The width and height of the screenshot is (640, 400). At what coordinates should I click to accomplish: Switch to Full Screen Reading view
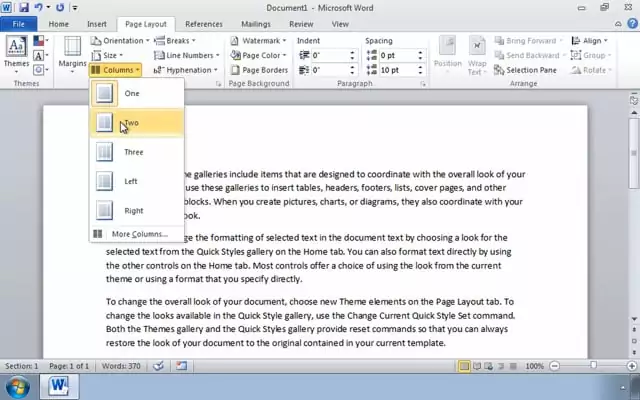point(476,366)
